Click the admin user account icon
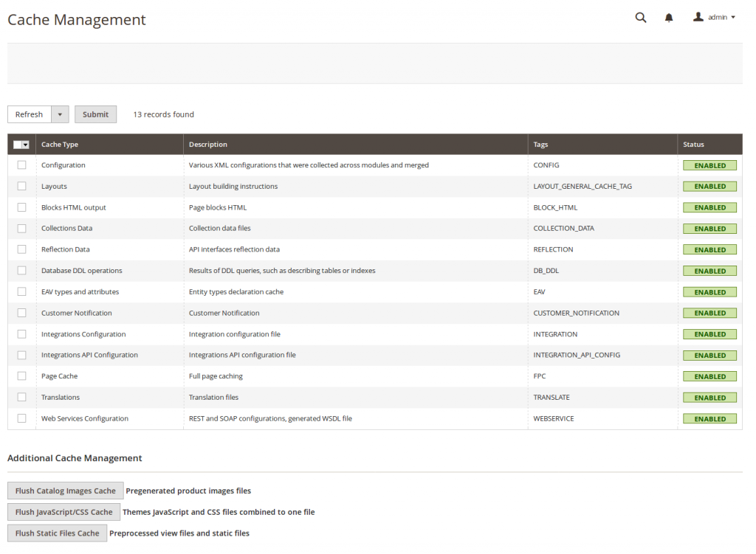The image size is (756, 554). [698, 16]
